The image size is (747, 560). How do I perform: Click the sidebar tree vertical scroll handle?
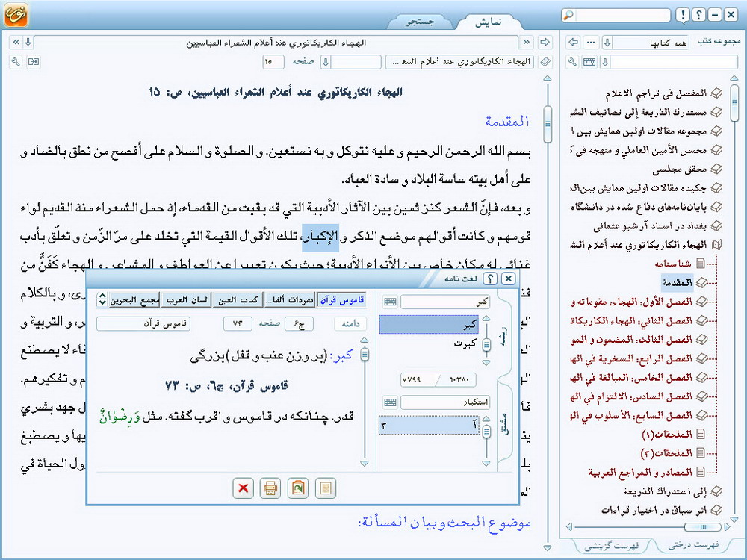click(734, 103)
